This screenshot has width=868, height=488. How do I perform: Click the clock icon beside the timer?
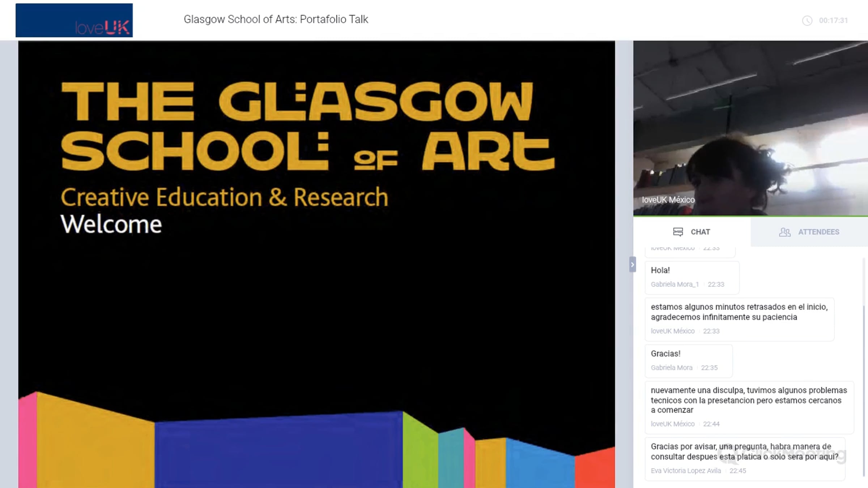(807, 21)
